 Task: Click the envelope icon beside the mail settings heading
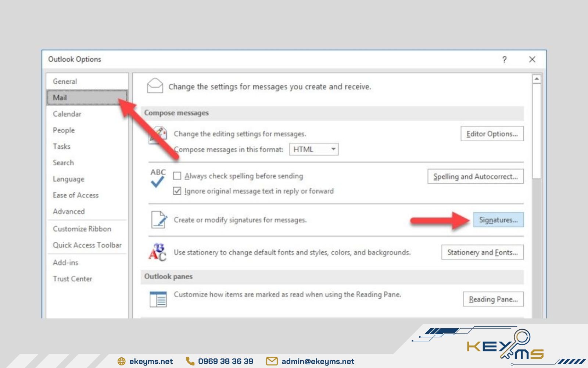[155, 86]
